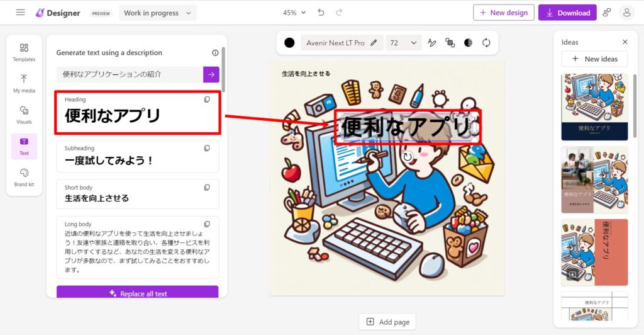Click the Download button

[x=568, y=13]
